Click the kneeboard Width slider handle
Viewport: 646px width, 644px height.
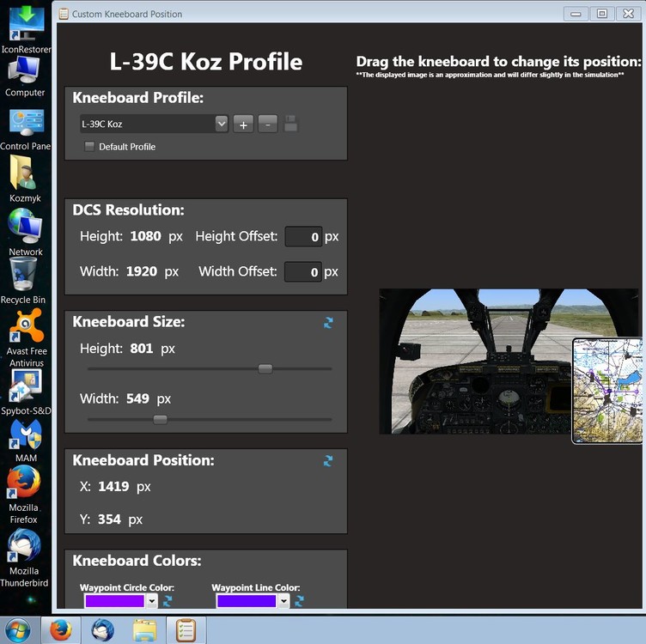[160, 419]
